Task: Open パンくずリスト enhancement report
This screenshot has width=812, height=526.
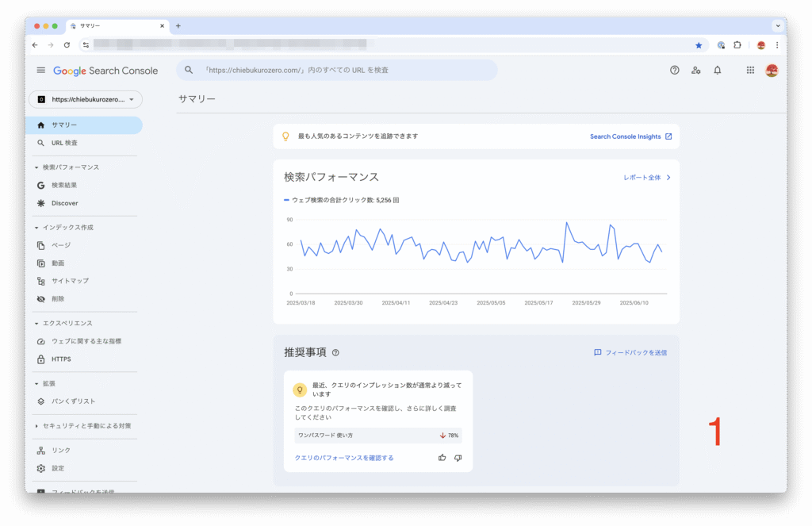Action: pyautogui.click(x=84, y=401)
